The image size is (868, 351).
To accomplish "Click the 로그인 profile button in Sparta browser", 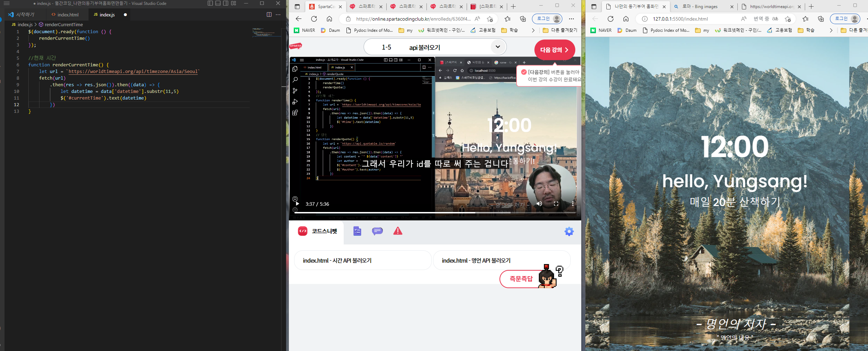I will coord(547,19).
